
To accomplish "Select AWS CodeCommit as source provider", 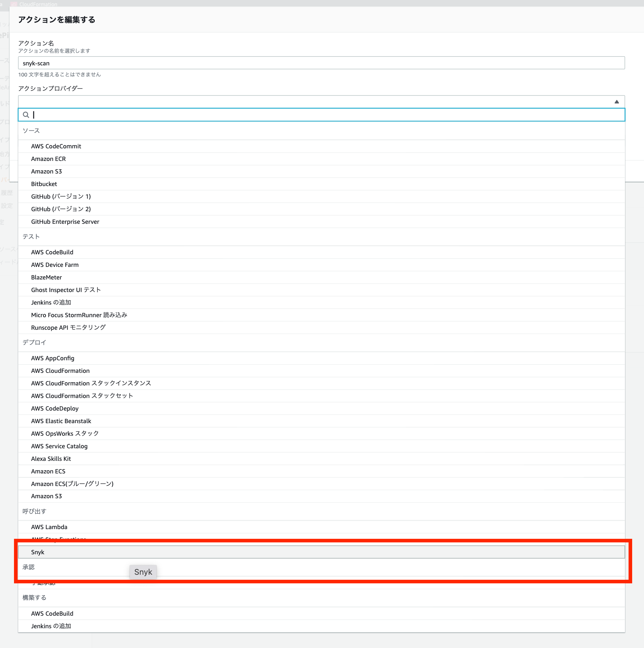I will (56, 146).
